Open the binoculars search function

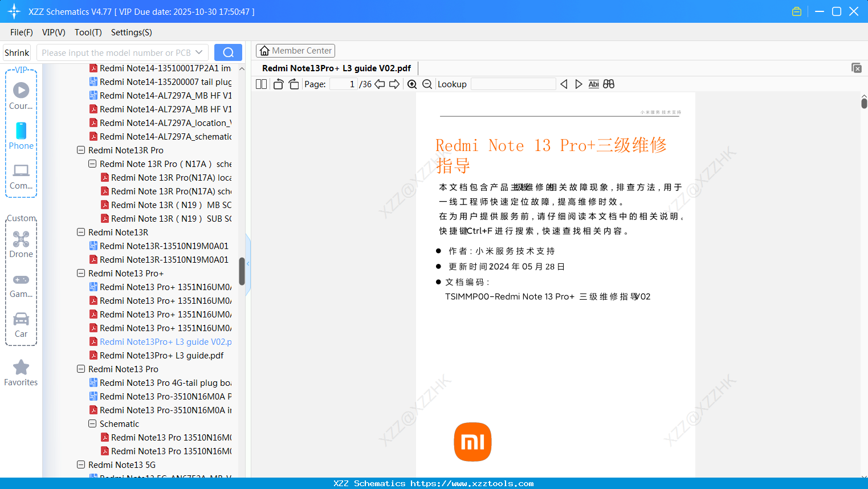click(x=609, y=84)
